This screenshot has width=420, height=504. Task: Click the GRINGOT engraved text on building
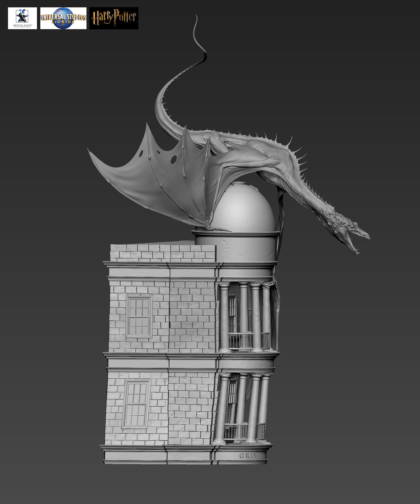pos(253,456)
